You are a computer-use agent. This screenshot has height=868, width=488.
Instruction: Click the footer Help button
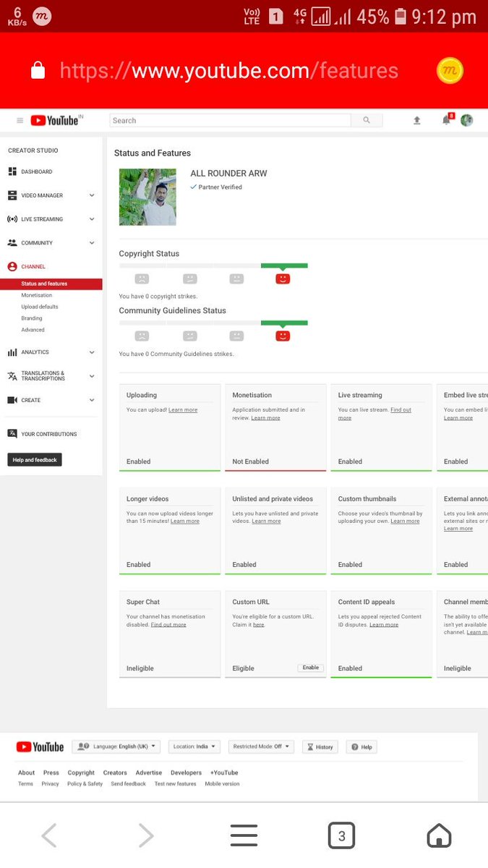pyautogui.click(x=362, y=746)
